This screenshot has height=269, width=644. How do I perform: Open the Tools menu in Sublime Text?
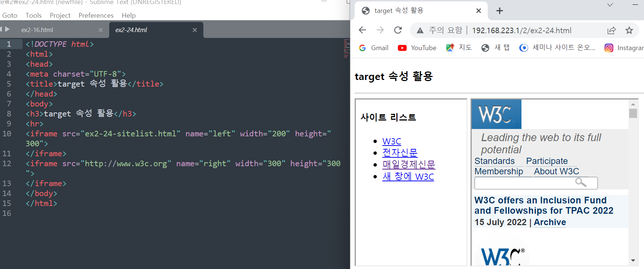[33, 15]
